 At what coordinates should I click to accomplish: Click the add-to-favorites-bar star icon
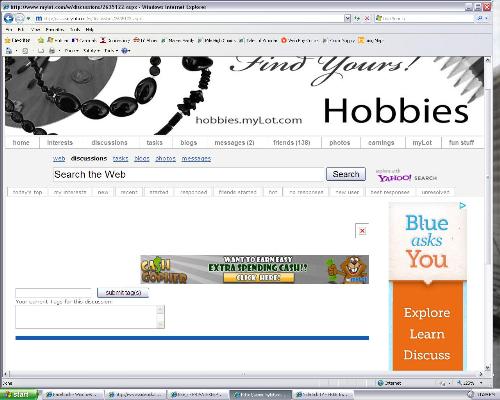point(41,40)
